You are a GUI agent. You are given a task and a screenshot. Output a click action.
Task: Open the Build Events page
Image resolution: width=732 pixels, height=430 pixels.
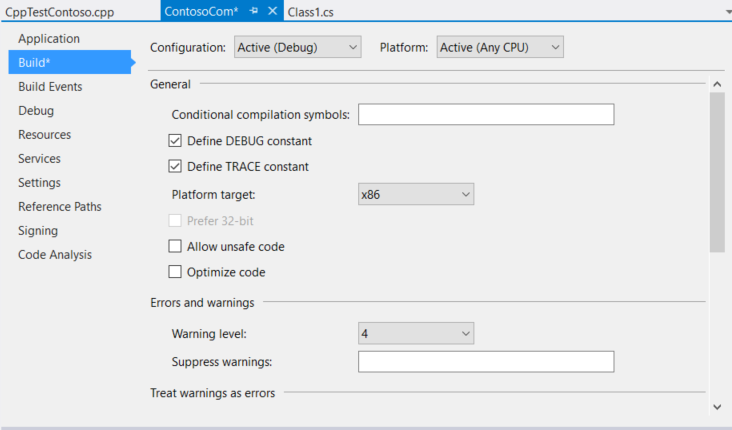click(x=50, y=87)
